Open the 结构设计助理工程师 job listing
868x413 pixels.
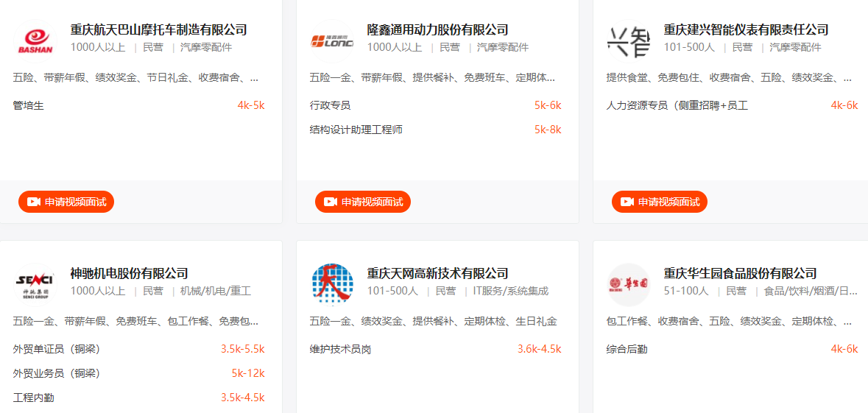pyautogui.click(x=356, y=130)
